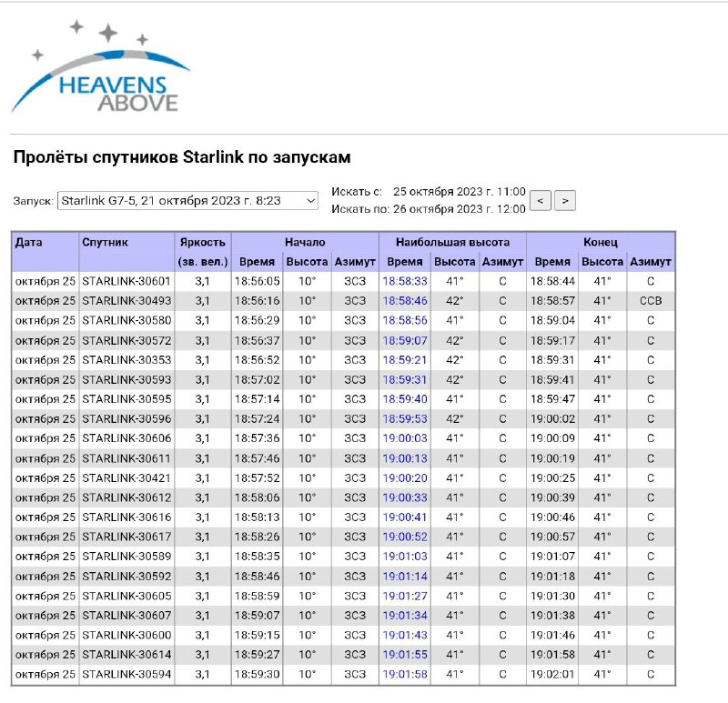Go to next search period with > button
The height and width of the screenshot is (703, 728).
[565, 200]
